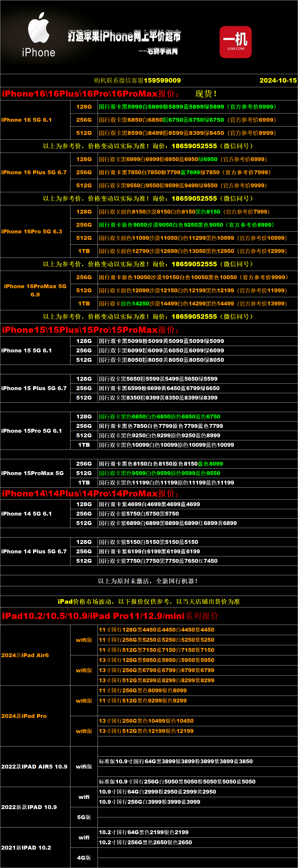Click the 13寸国行512G黑8299 row
Image resolution: width=298 pixels, height=868 pixels.
(x=198, y=680)
